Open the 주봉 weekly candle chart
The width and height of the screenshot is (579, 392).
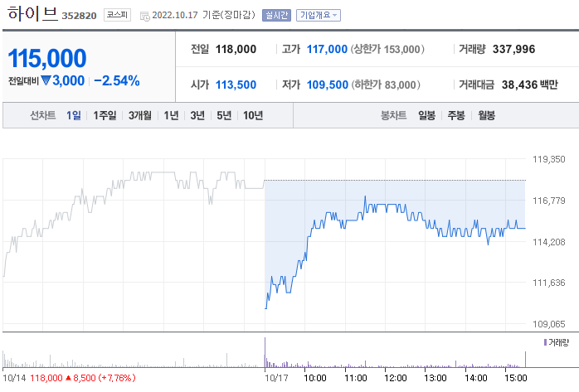click(456, 115)
